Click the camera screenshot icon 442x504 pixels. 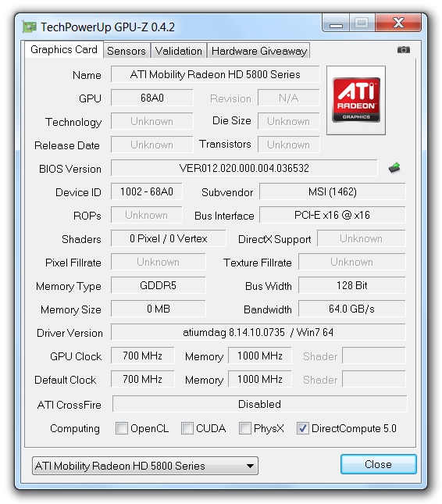(x=404, y=50)
